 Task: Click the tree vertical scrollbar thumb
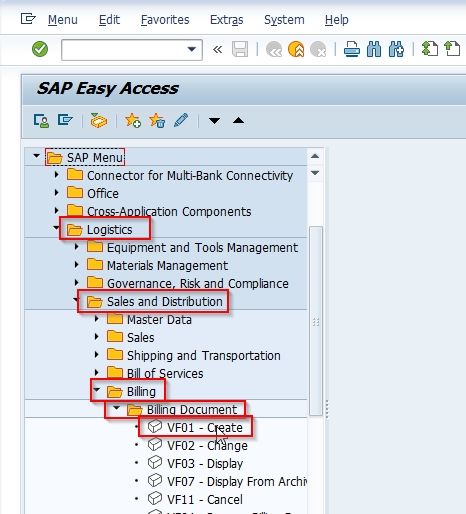pyautogui.click(x=316, y=321)
